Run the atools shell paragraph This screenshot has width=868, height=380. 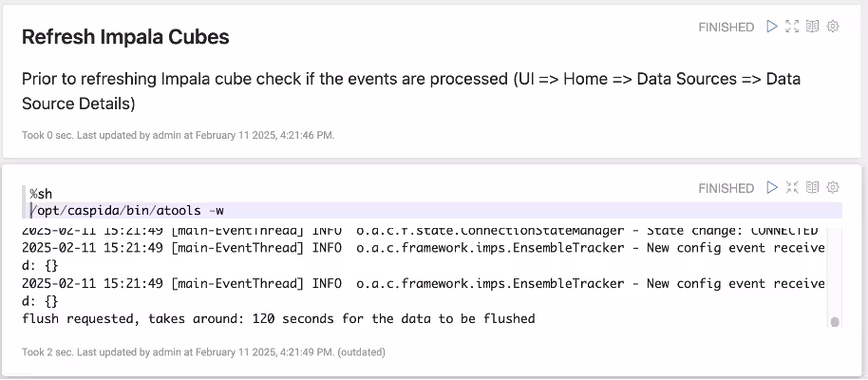pyautogui.click(x=772, y=187)
